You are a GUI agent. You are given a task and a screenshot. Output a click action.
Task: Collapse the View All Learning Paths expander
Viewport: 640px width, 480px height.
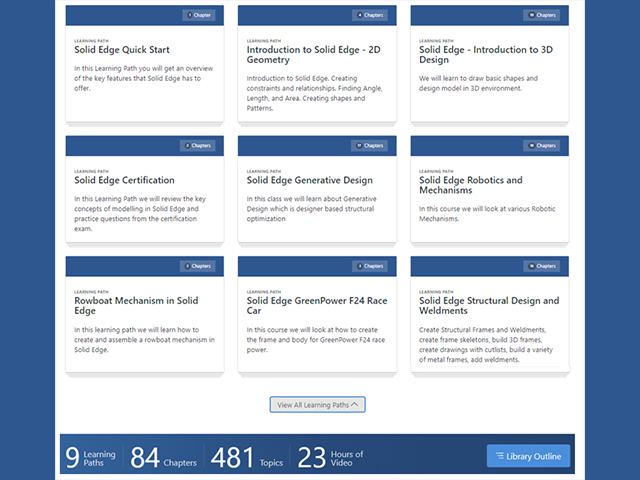pyautogui.click(x=317, y=405)
